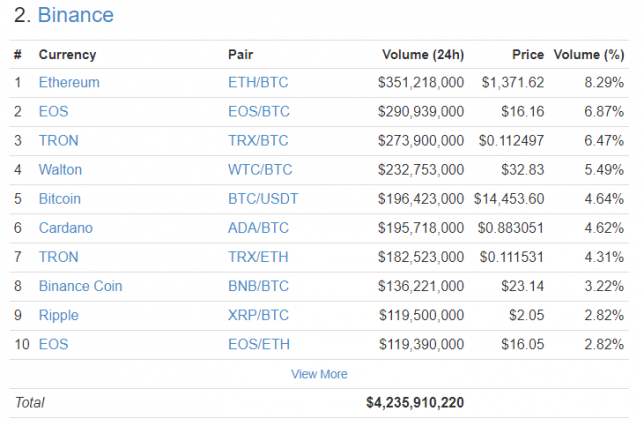Image resolution: width=644 pixels, height=426 pixels.
Task: Open the XRP/BTC pair link
Action: pos(258,315)
